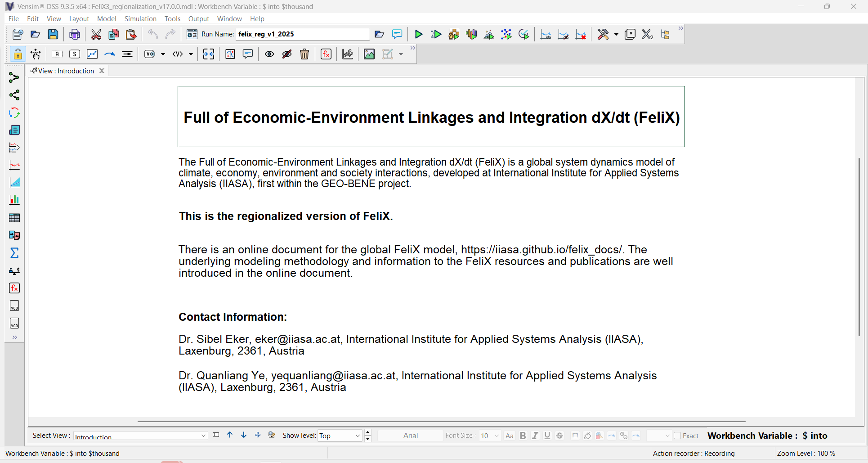Expand the dropdown arrow beside the Variable tool

pos(163,54)
